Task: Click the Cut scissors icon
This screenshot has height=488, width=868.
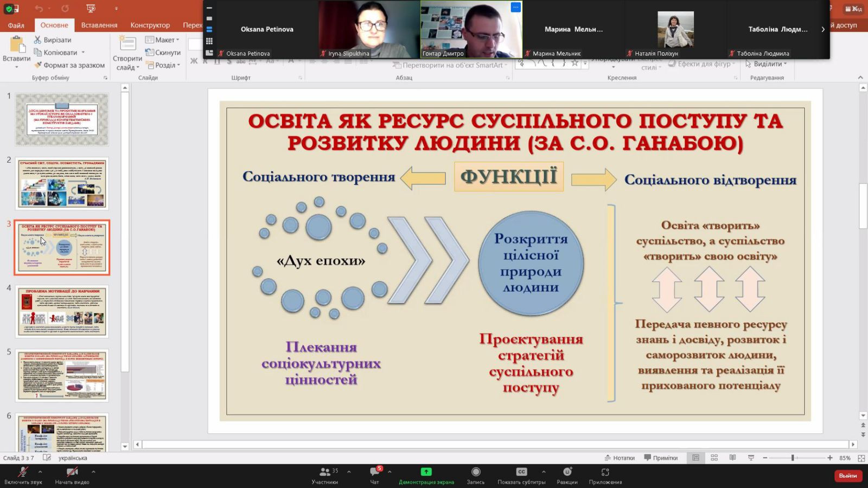Action: (x=37, y=40)
